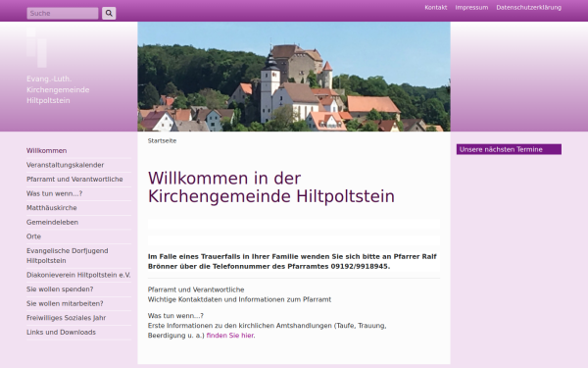Open Datenschutzerklärung in top bar

click(528, 8)
